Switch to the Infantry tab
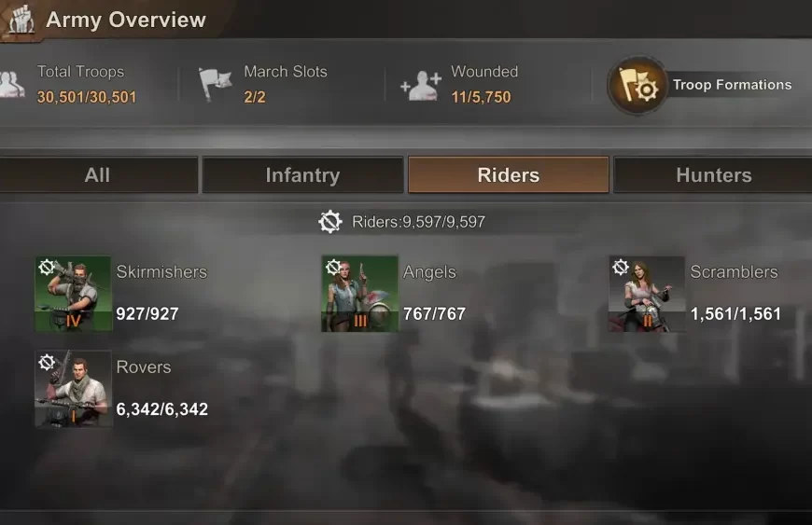This screenshot has width=812, height=525. [x=303, y=174]
